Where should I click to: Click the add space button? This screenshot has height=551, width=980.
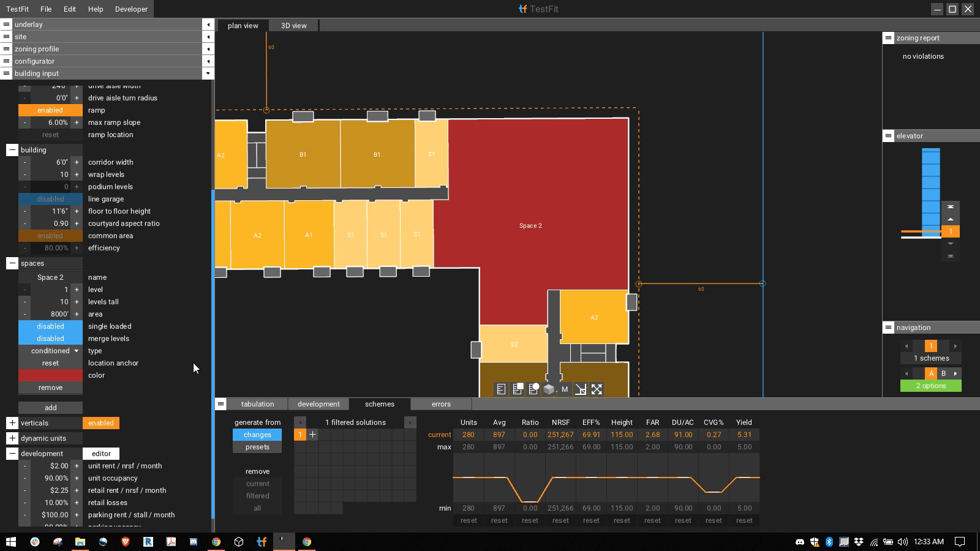coord(50,408)
